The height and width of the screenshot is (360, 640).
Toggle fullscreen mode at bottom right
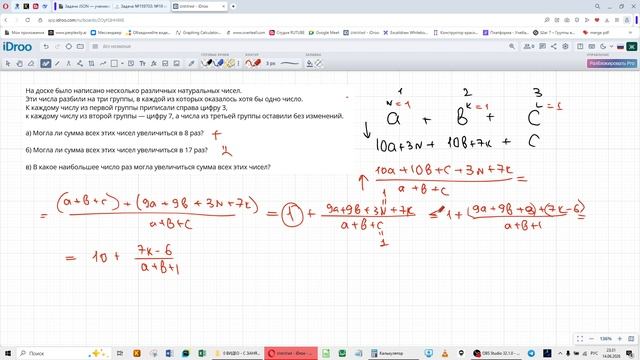(580, 339)
